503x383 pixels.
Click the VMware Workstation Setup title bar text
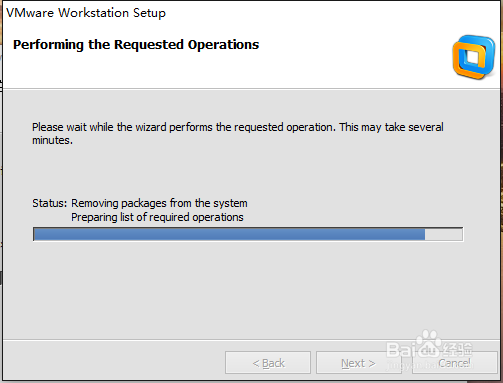tap(86, 13)
